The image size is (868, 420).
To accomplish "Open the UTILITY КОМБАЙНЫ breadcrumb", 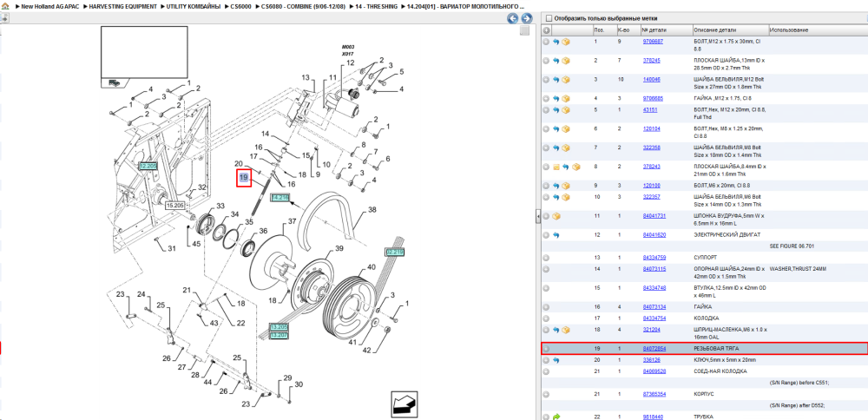I will tap(194, 6).
